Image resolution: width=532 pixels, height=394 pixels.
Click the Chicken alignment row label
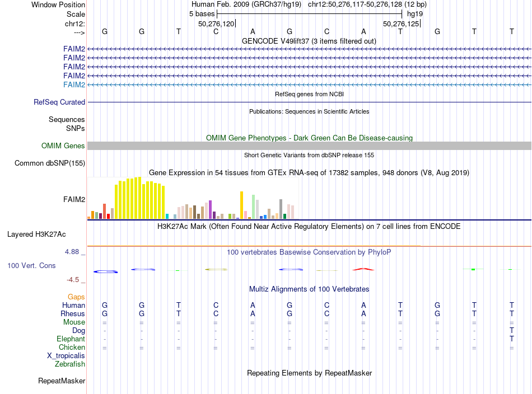pyautogui.click(x=72, y=347)
